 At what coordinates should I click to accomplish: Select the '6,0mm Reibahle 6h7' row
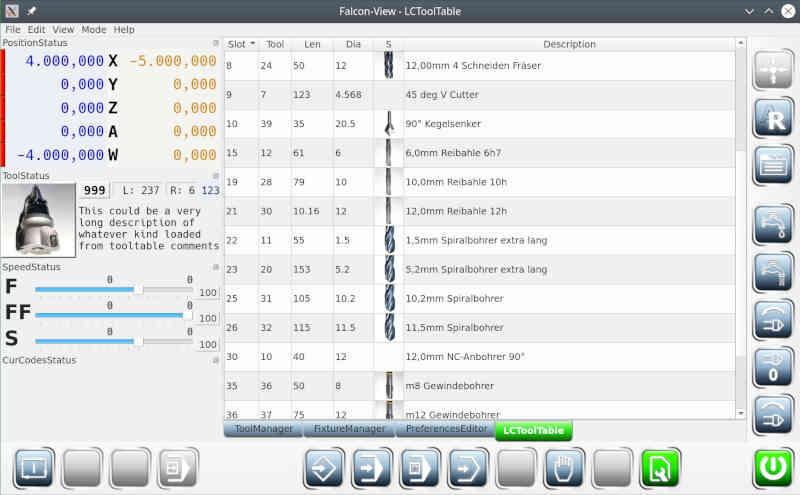pyautogui.click(x=480, y=153)
